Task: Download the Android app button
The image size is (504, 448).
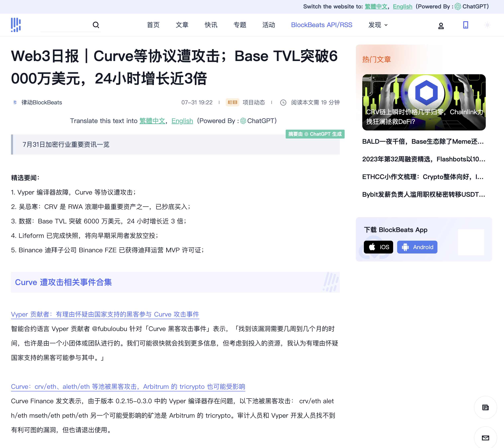Action: point(417,247)
